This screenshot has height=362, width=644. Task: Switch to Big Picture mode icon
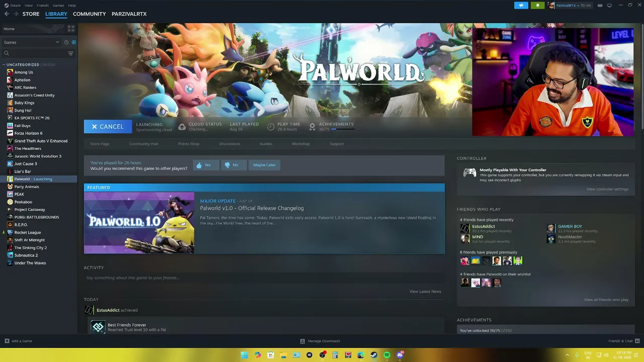(x=609, y=6)
